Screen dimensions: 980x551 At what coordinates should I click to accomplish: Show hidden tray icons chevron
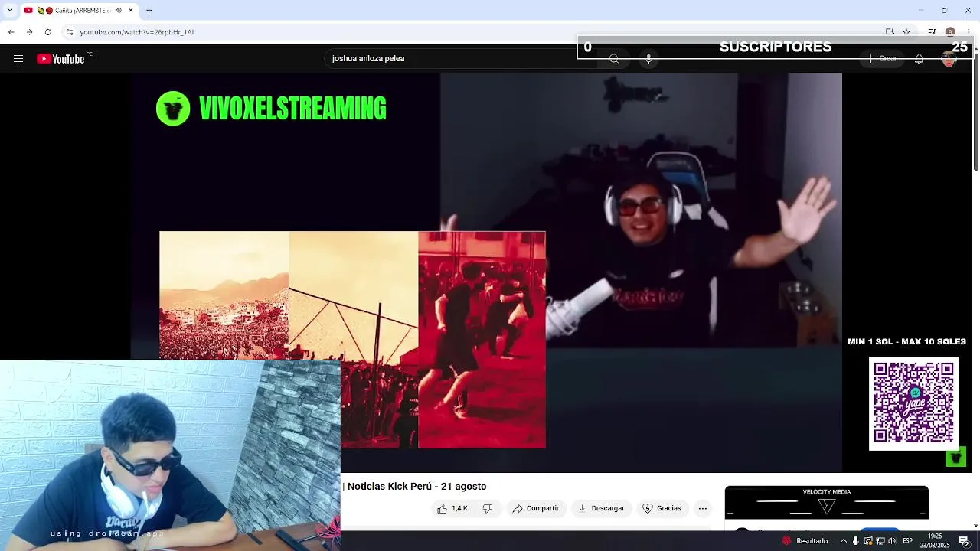pyautogui.click(x=843, y=541)
